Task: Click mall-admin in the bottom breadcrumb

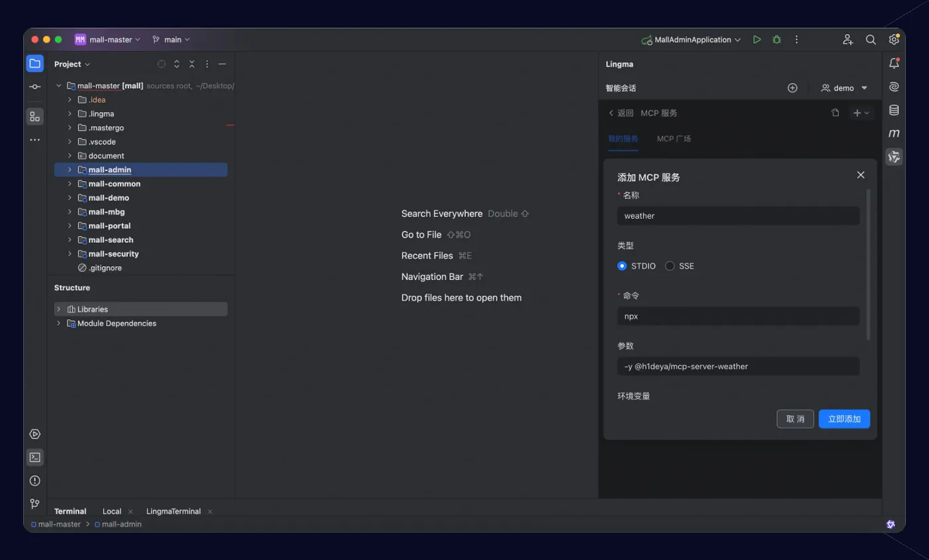Action: pyautogui.click(x=117, y=524)
